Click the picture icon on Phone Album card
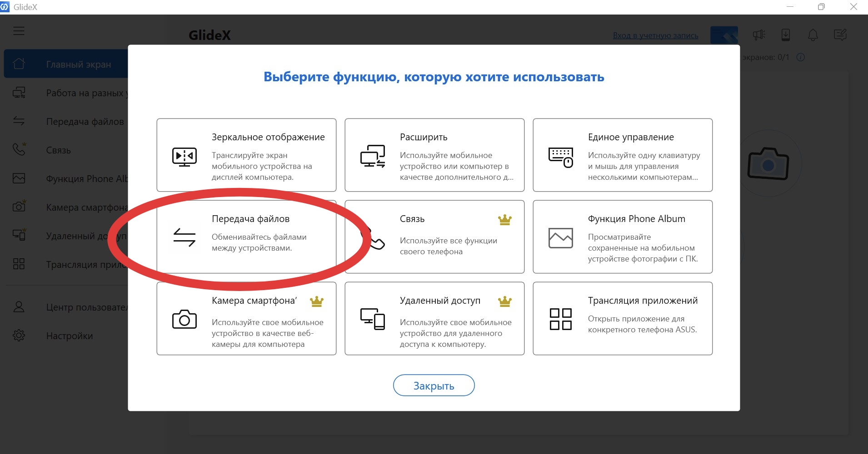Image resolution: width=868 pixels, height=454 pixels. (561, 238)
